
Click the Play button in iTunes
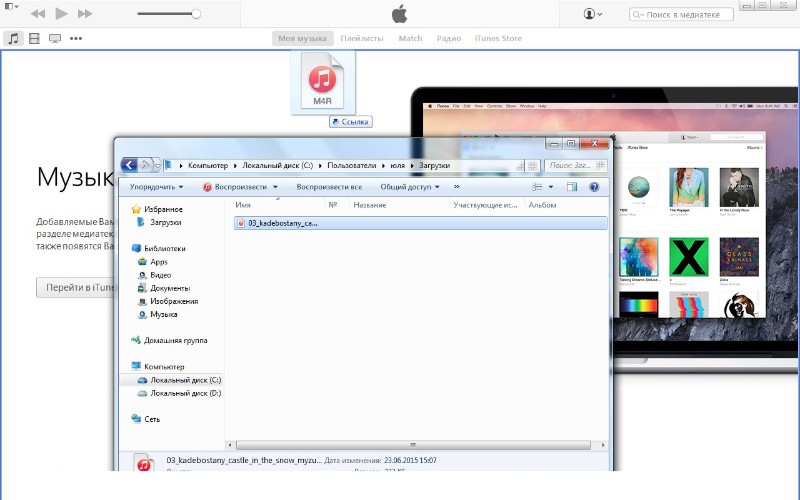point(61,14)
